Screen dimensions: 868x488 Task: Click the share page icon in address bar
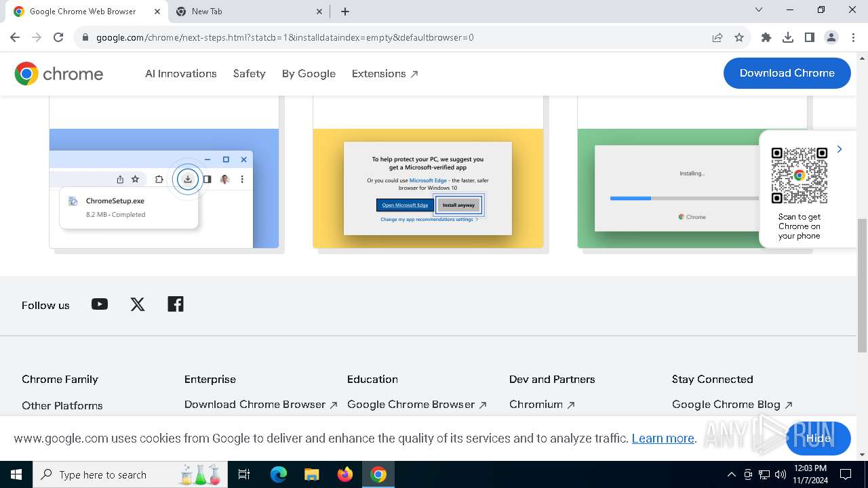(x=717, y=37)
